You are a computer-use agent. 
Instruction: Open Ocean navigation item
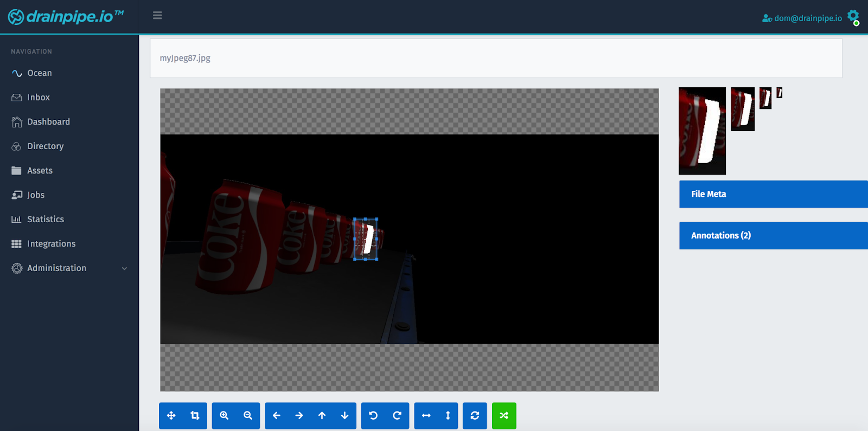pyautogui.click(x=40, y=73)
